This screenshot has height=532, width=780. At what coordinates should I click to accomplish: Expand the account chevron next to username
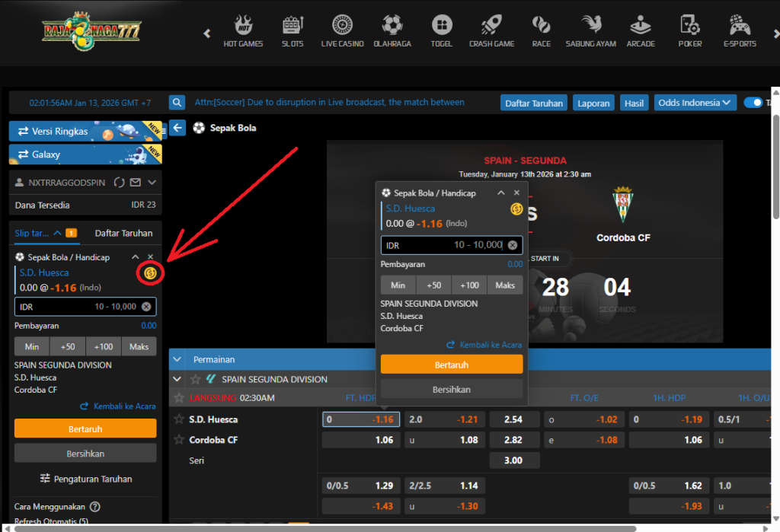pos(152,183)
